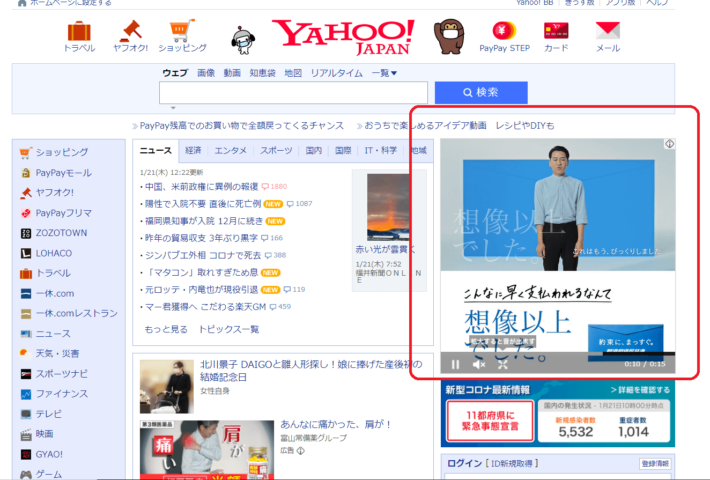Open headline 昨年の貿易収支 3年ぶり黒字
Viewport: 710px width, 480px height.
(x=201, y=238)
